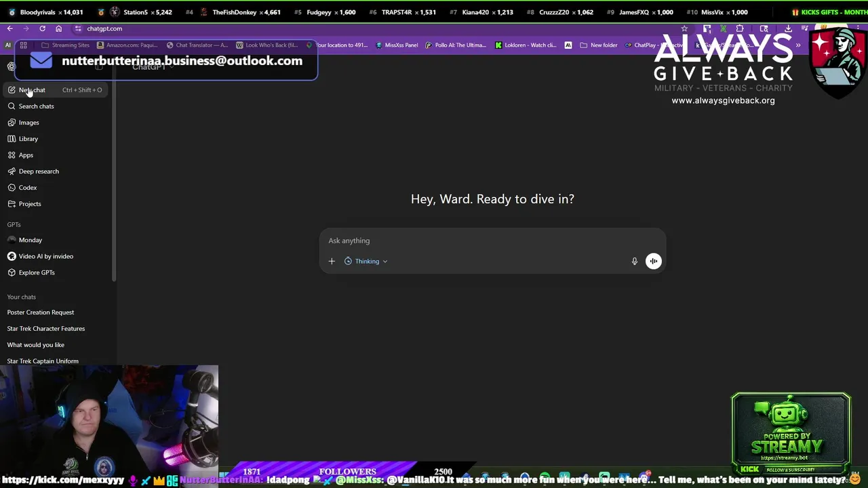Start voice mode with the white round button

point(653,261)
